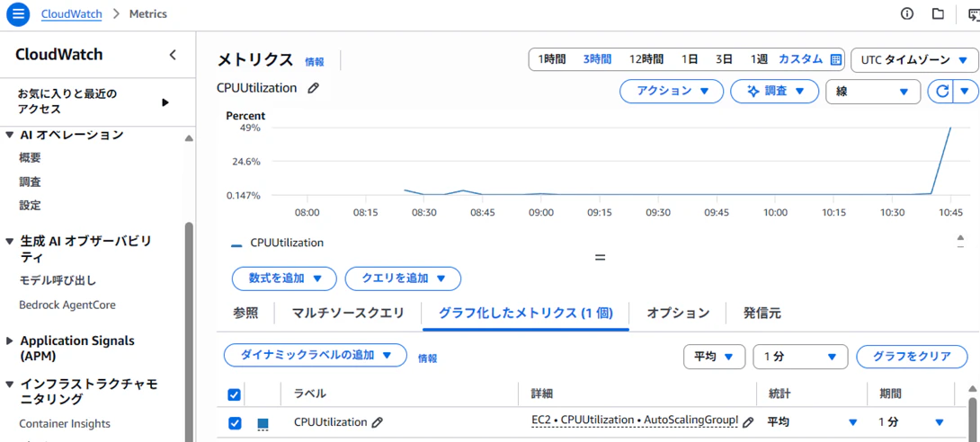Switch to グラフ化したメトリクス tab
980x442 pixels.
coord(526,314)
